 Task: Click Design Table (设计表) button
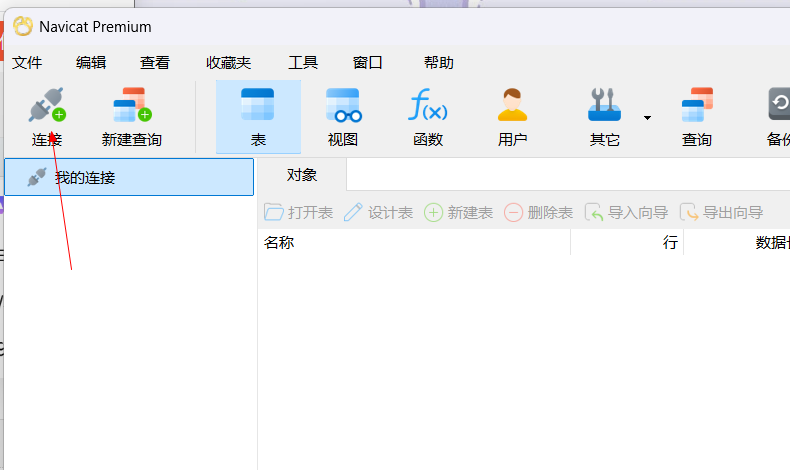click(378, 213)
